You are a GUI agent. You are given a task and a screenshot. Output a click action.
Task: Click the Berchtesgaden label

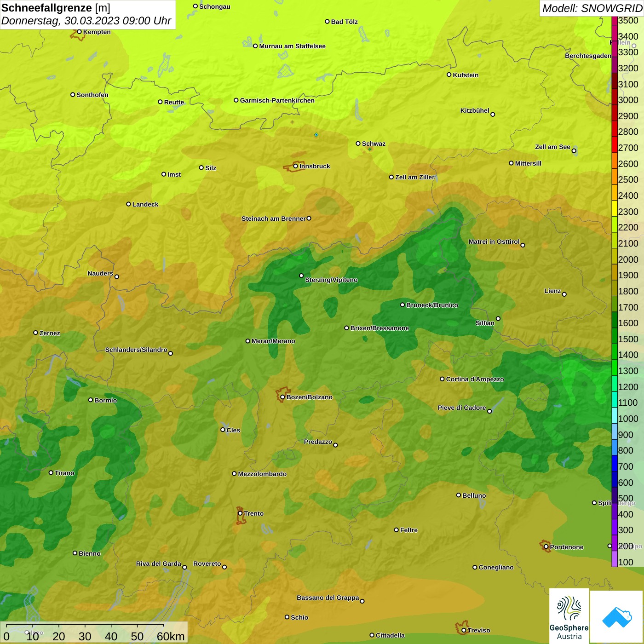point(588,56)
